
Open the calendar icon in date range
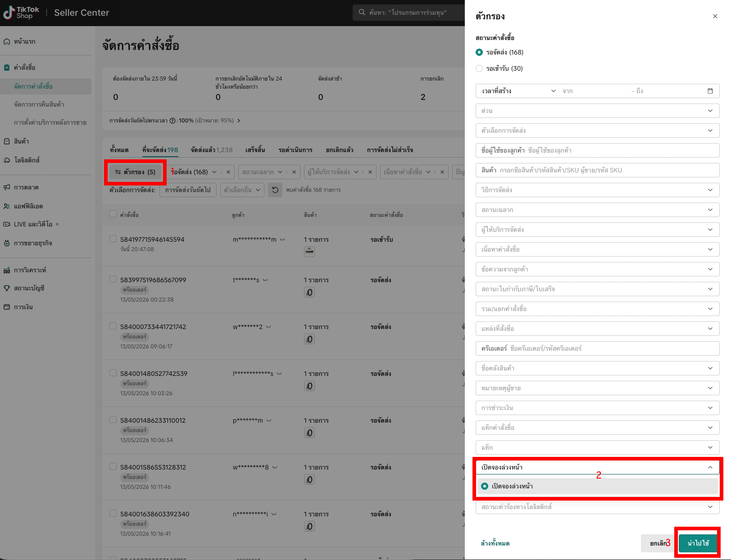(710, 91)
